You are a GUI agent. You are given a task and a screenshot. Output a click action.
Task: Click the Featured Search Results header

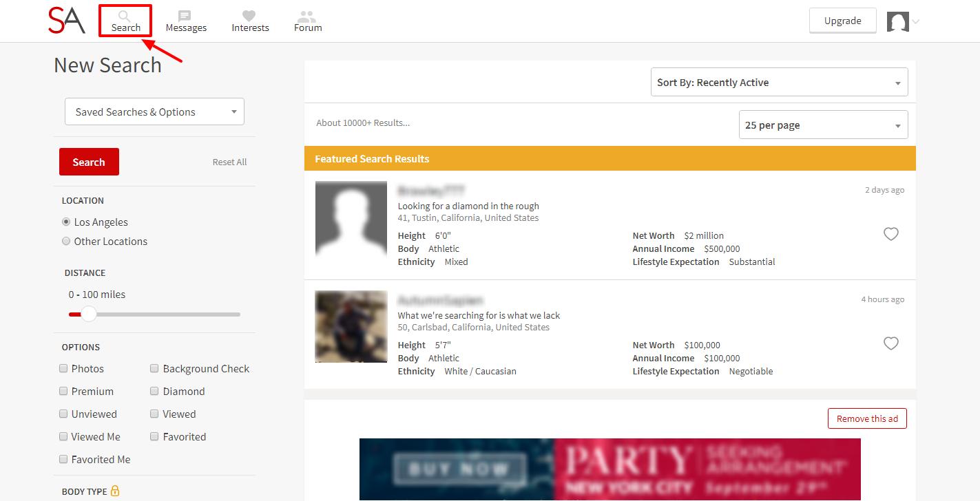(610, 158)
